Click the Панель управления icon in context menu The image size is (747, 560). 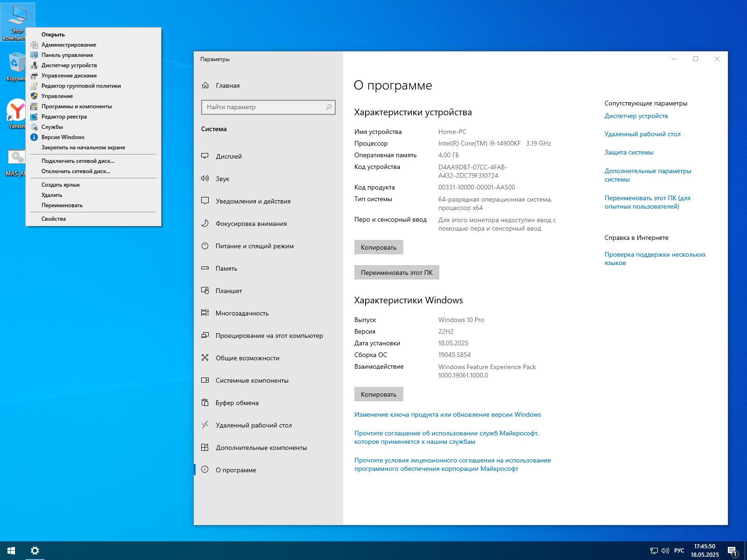pyautogui.click(x=34, y=55)
